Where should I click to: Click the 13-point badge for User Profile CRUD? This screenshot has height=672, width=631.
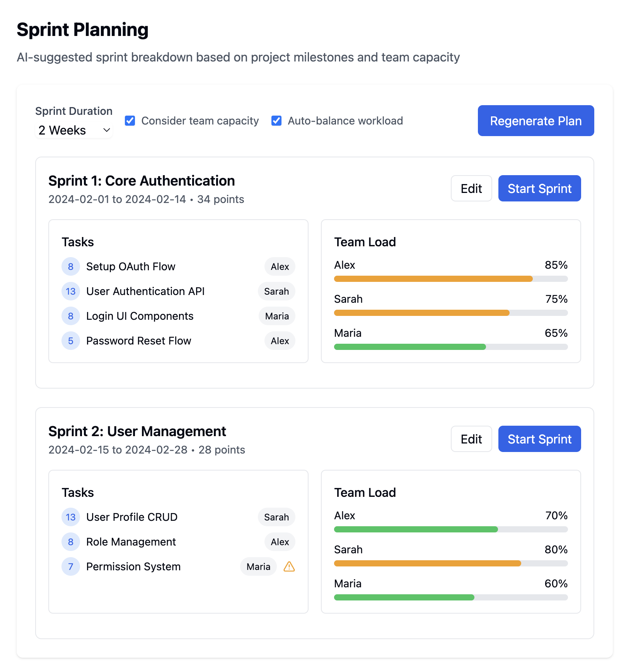[x=71, y=517]
